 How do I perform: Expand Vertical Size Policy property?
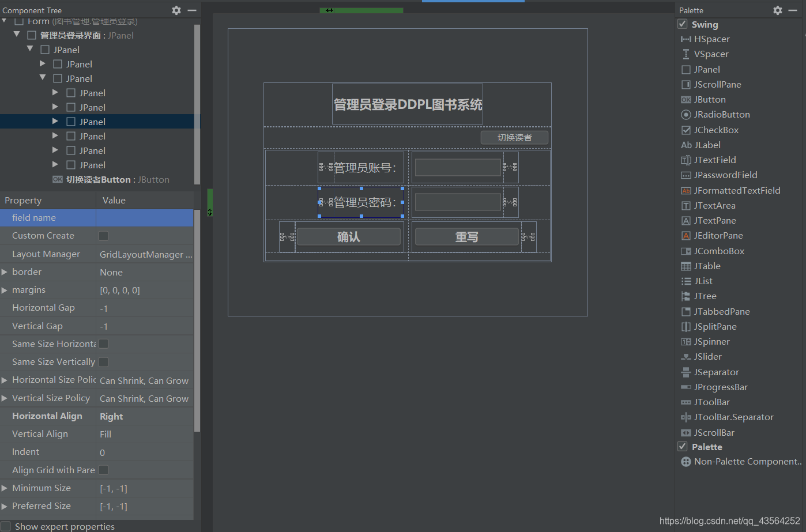tap(5, 398)
